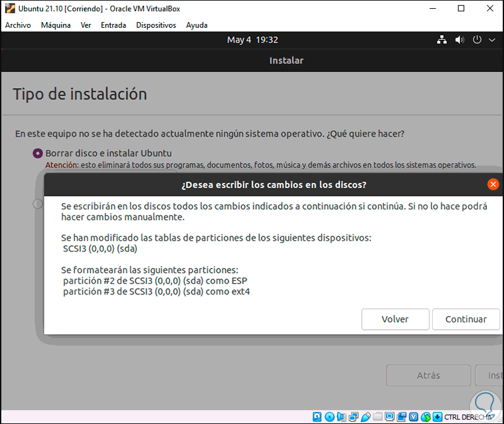Open the audio status icon in VirtualBox bar
The height and width of the screenshot is (424, 504).
click(x=341, y=417)
